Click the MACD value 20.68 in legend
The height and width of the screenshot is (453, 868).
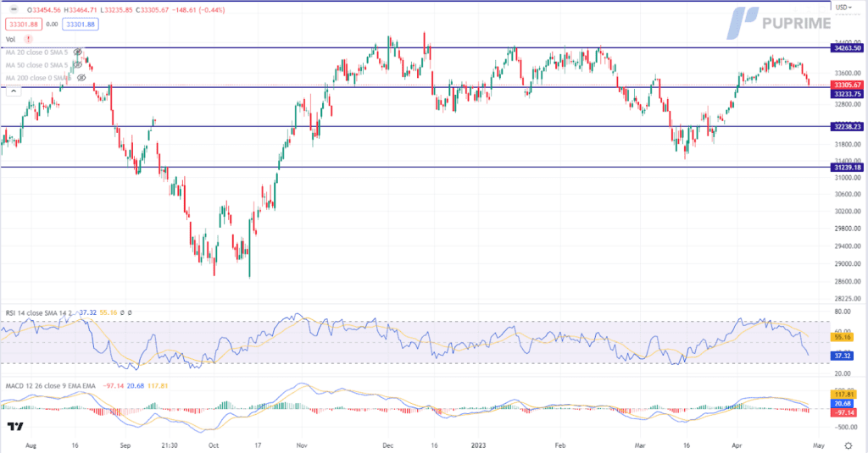tap(136, 385)
